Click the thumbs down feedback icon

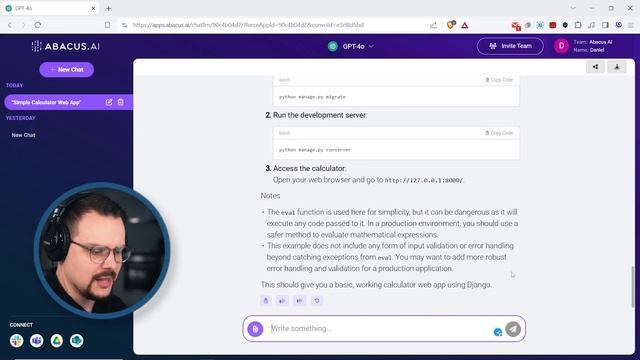coord(299,301)
